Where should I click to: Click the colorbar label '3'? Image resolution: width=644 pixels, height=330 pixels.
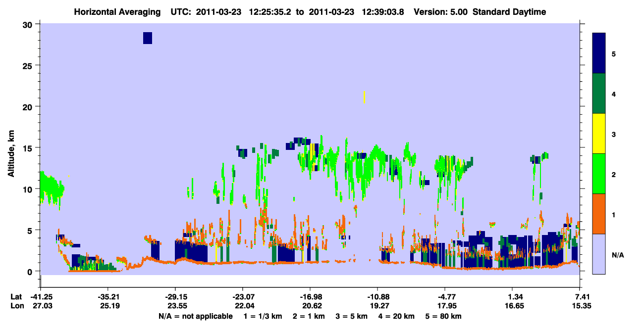coord(614,134)
